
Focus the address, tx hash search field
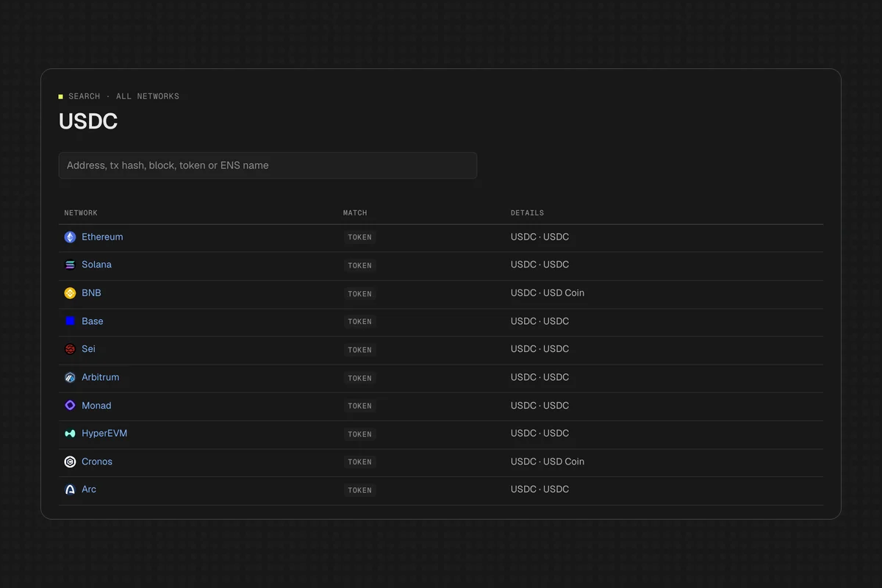coord(268,165)
